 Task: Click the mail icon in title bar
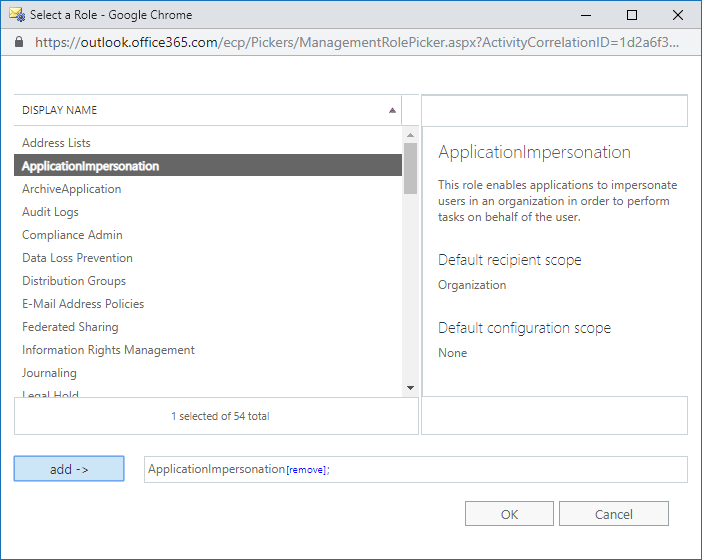[17, 15]
